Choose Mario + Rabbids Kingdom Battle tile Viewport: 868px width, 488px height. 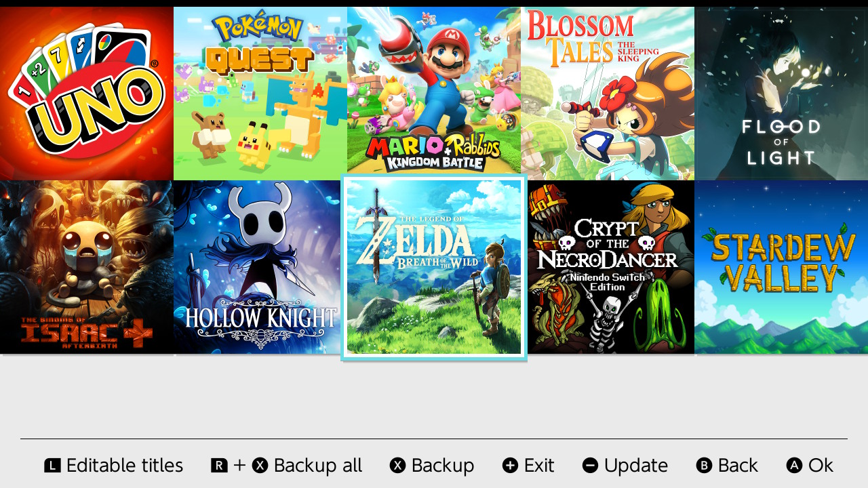pos(434,94)
